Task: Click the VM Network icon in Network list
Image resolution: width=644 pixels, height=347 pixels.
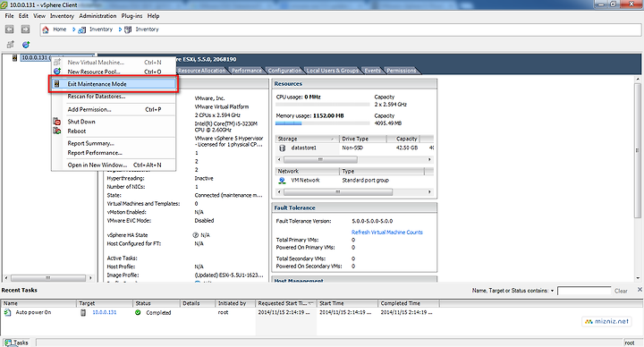Action: (x=282, y=181)
